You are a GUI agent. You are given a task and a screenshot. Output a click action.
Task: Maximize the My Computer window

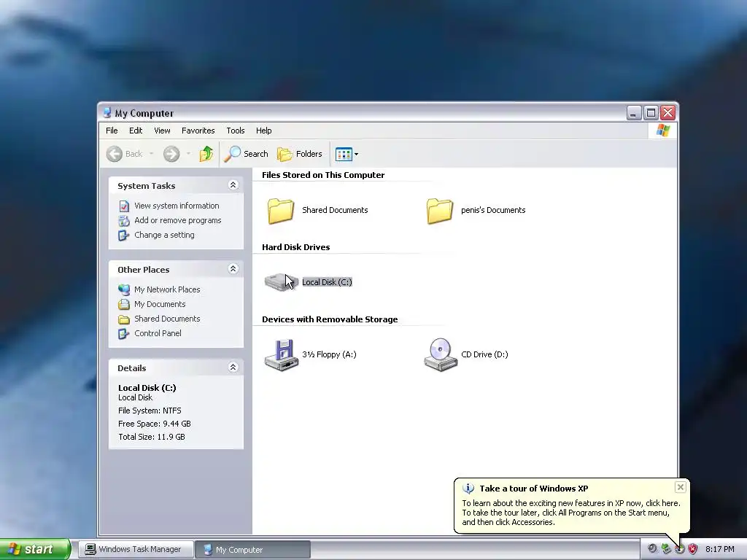tap(651, 113)
